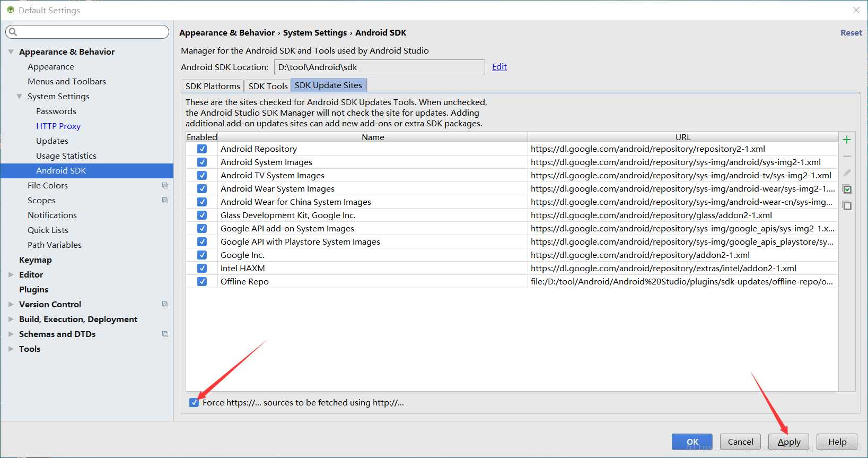Click the settings search field
This screenshot has width=868, height=458.
(x=87, y=32)
